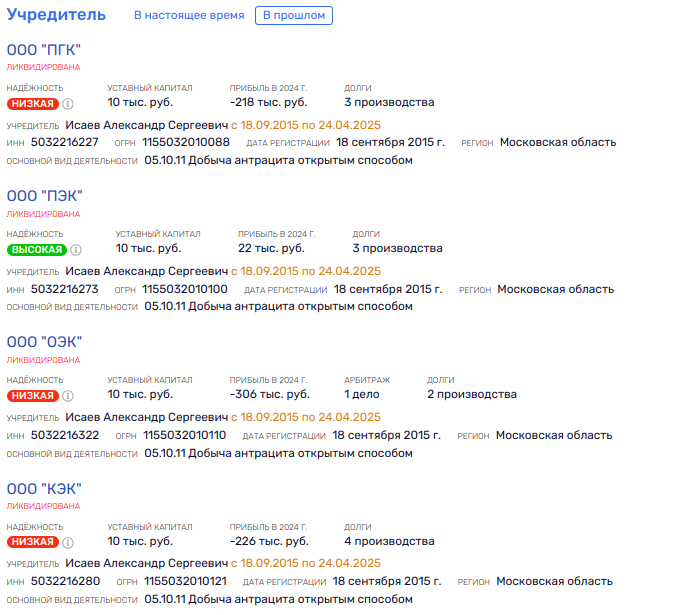
Task: Click ПЭК's green ВЫСОКАЯ reliability badge
Action: (x=36, y=249)
